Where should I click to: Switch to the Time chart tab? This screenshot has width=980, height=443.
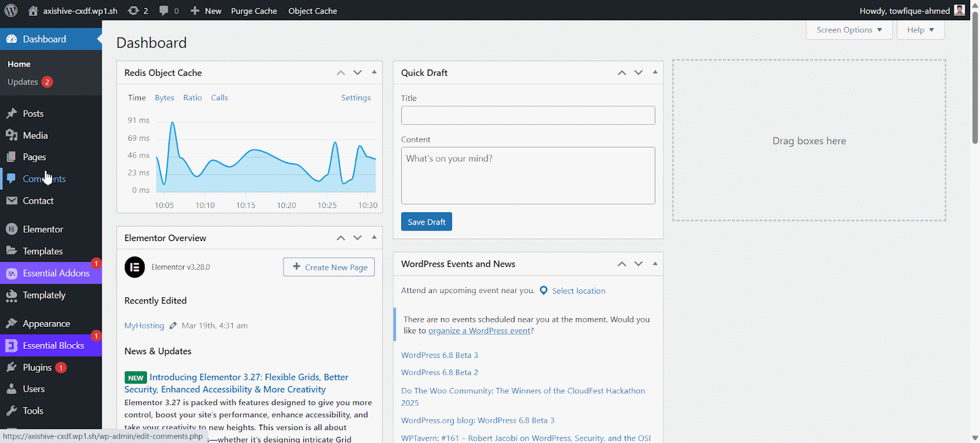(x=137, y=98)
